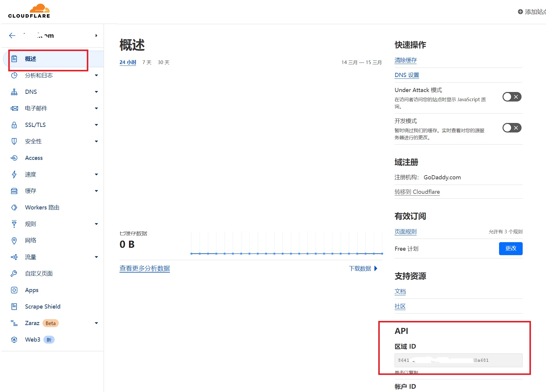Select the 30 天 time range tab
546x392 pixels.
click(164, 63)
